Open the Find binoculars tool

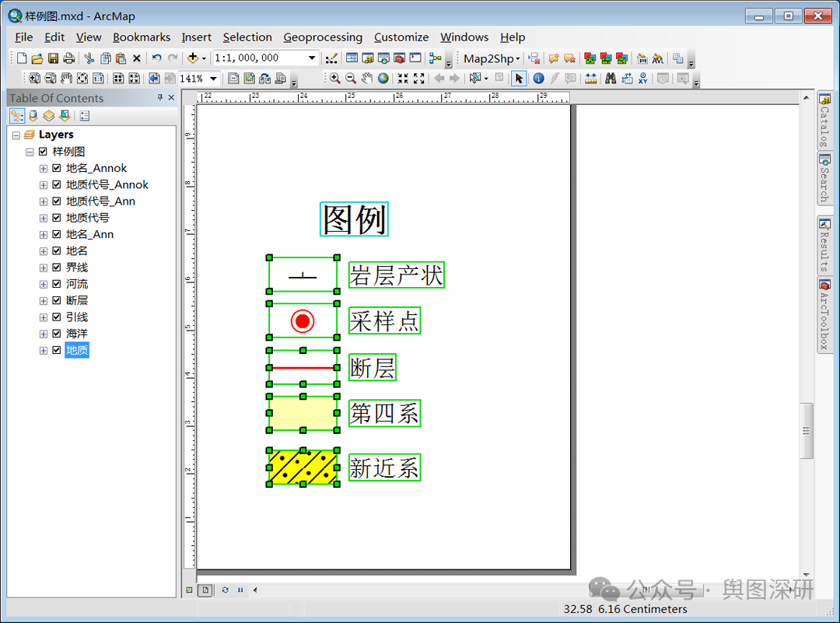click(x=611, y=79)
